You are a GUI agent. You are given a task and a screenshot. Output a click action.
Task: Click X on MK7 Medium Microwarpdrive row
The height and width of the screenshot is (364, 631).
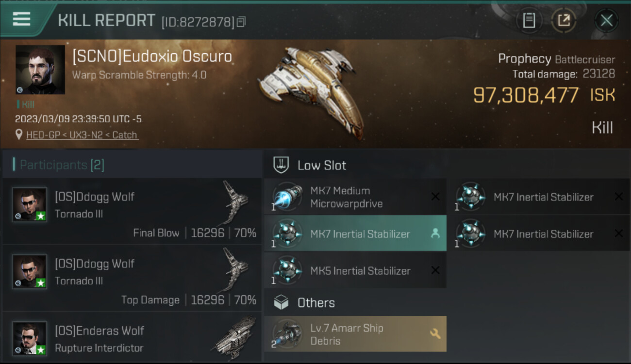(x=435, y=197)
